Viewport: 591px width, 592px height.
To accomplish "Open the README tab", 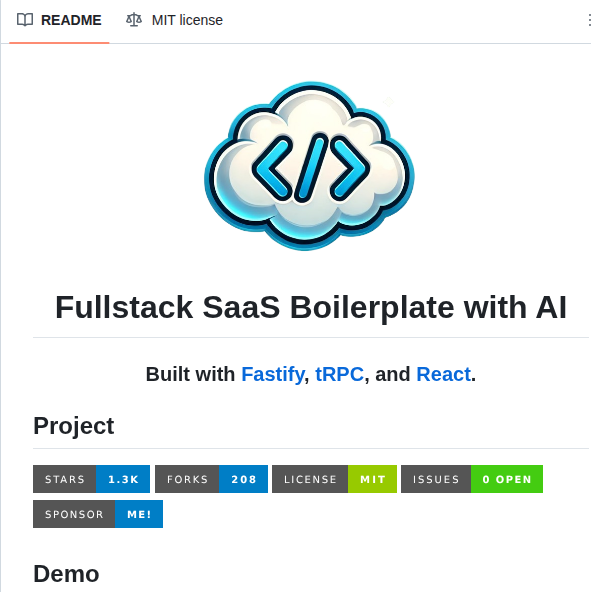I will [59, 20].
